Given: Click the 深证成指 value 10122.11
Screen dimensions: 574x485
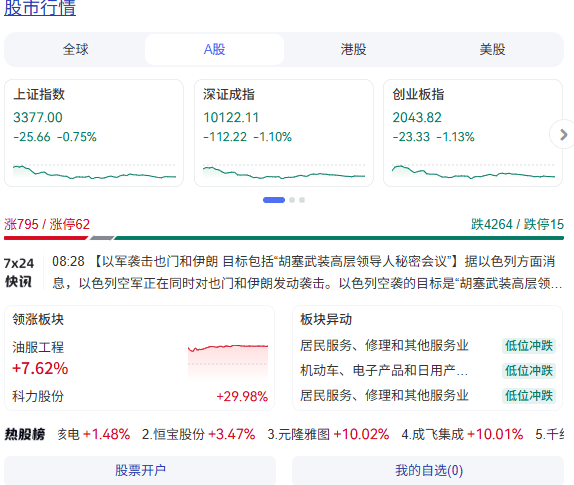Looking at the screenshot, I should click(231, 117).
